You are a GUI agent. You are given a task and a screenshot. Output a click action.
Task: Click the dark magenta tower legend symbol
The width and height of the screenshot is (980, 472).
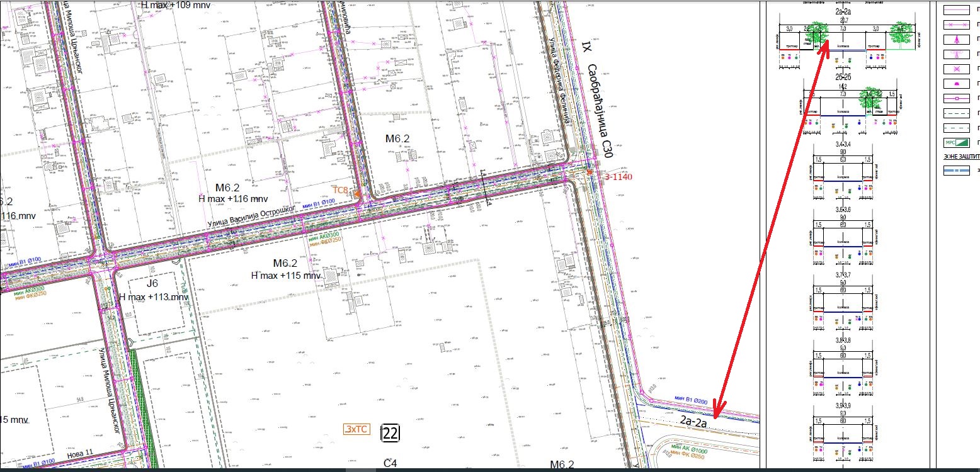[x=956, y=39]
